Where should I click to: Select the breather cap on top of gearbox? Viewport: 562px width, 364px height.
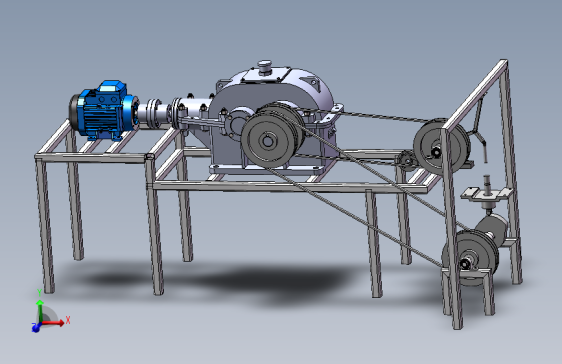click(265, 67)
